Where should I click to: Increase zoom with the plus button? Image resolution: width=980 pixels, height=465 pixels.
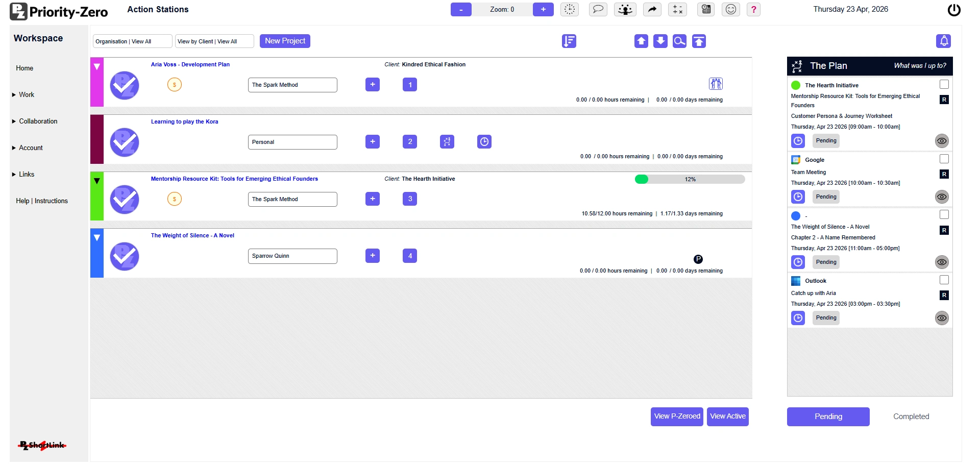[543, 9]
